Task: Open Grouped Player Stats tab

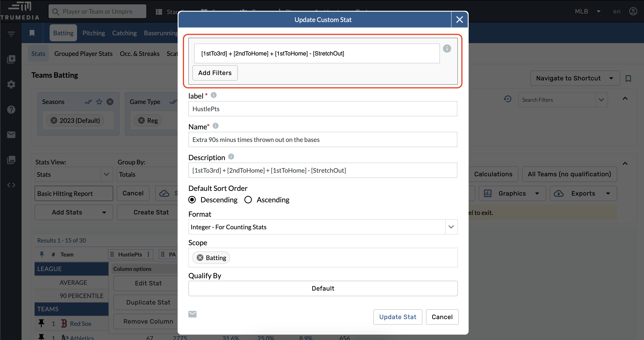Action: pyautogui.click(x=83, y=54)
